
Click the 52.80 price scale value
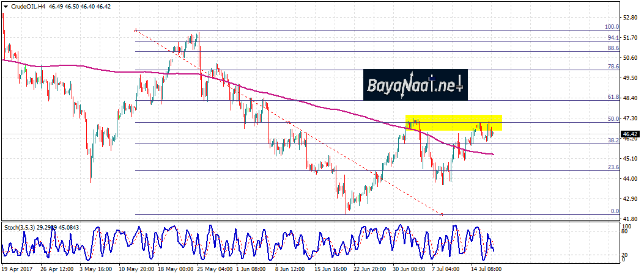[630, 18]
